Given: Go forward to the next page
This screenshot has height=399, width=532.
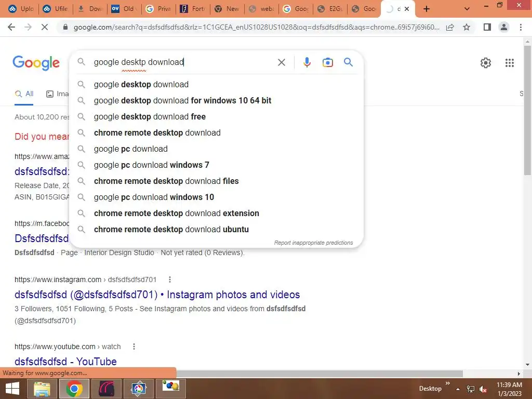Looking at the screenshot, I should (x=28, y=27).
